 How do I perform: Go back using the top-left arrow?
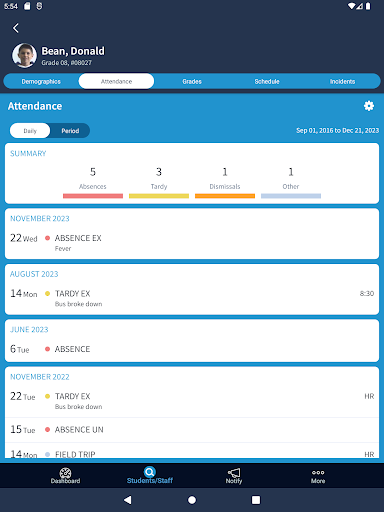click(x=16, y=28)
